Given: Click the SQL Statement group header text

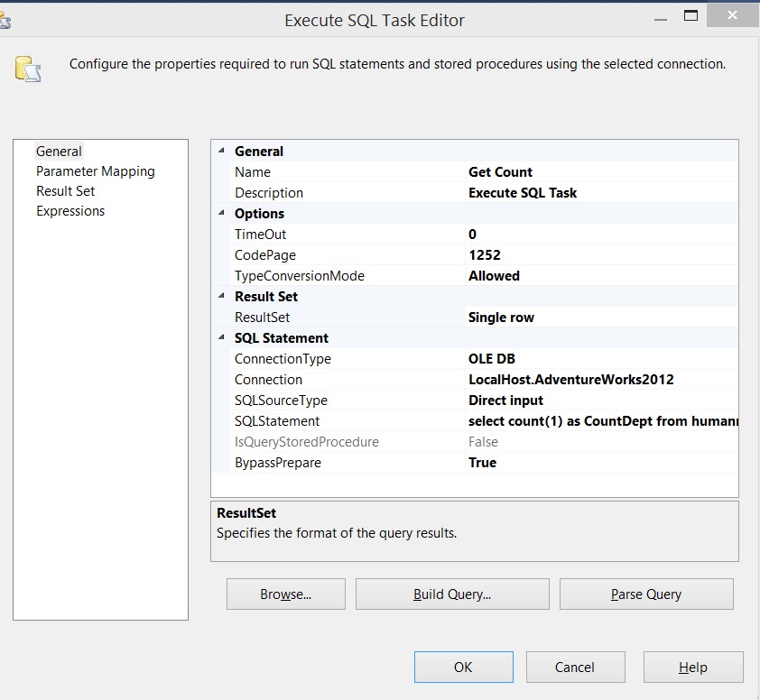Looking at the screenshot, I should click(x=282, y=338).
